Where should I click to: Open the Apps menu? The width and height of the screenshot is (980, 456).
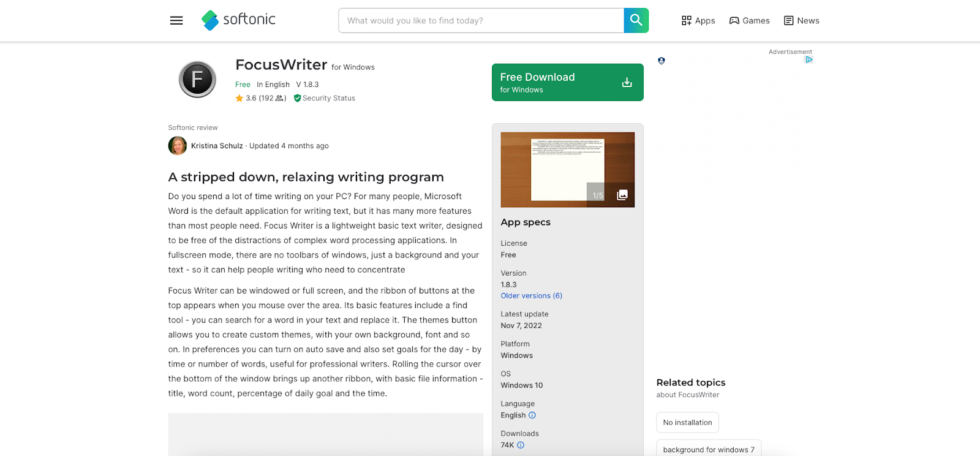coord(698,20)
